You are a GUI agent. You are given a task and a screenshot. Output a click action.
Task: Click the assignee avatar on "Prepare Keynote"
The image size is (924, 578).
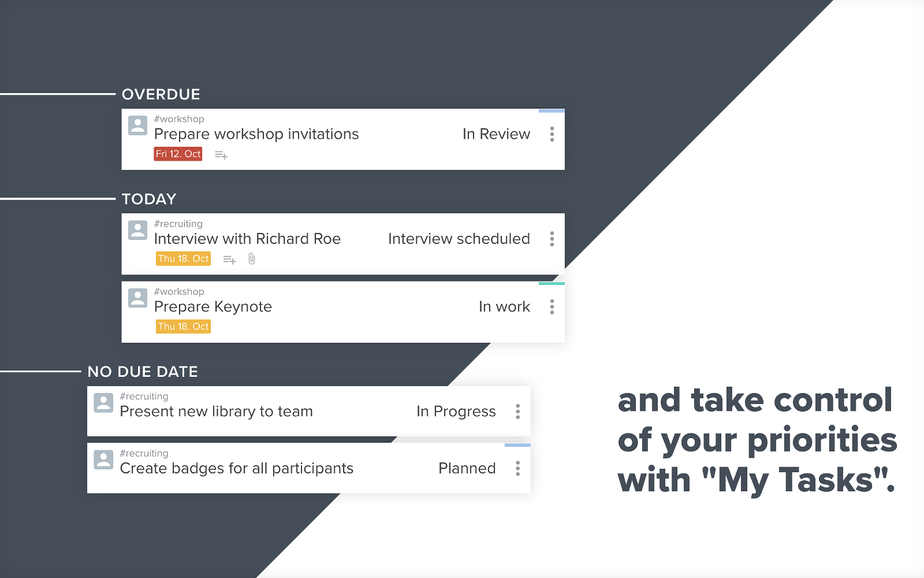coord(137,298)
